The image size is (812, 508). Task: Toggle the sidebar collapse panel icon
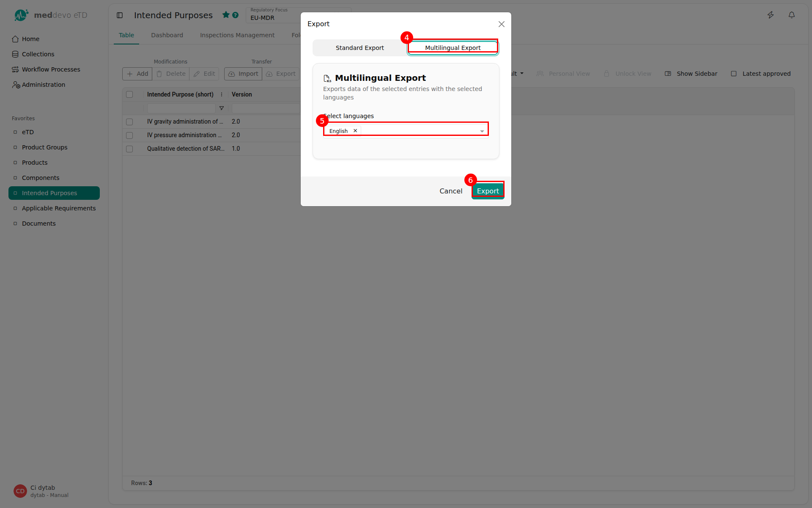pyautogui.click(x=120, y=15)
